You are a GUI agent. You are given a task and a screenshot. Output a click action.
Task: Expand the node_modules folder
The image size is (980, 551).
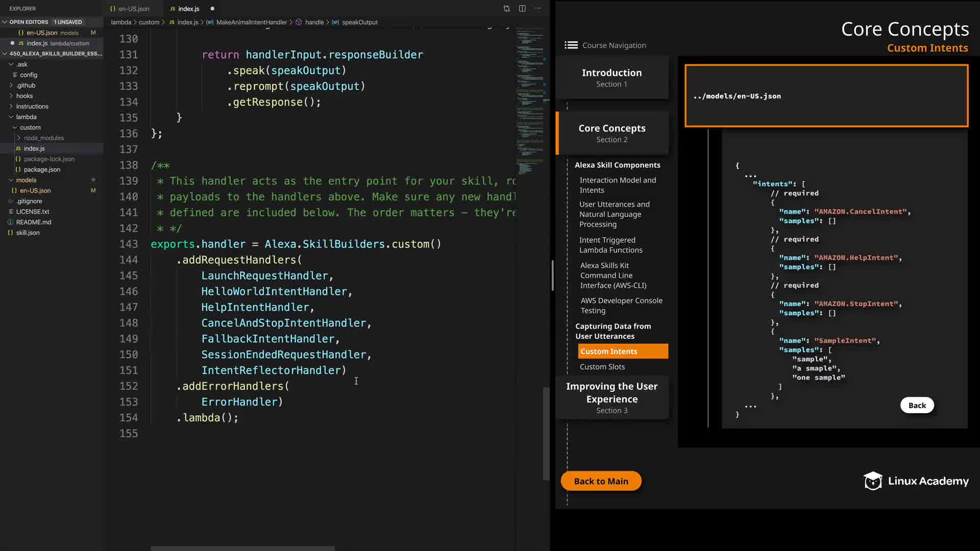click(19, 138)
